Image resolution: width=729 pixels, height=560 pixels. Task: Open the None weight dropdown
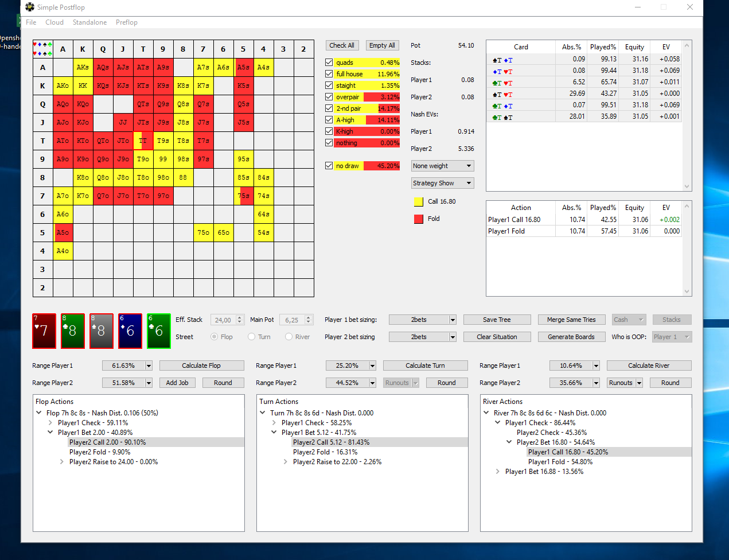pyautogui.click(x=442, y=166)
